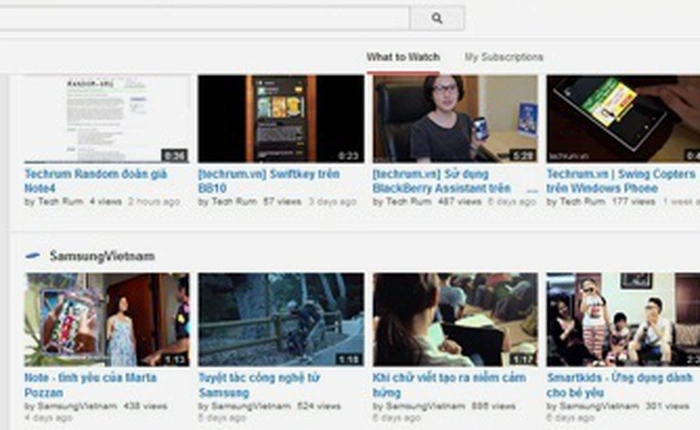Click the '524 views' text

319,406
